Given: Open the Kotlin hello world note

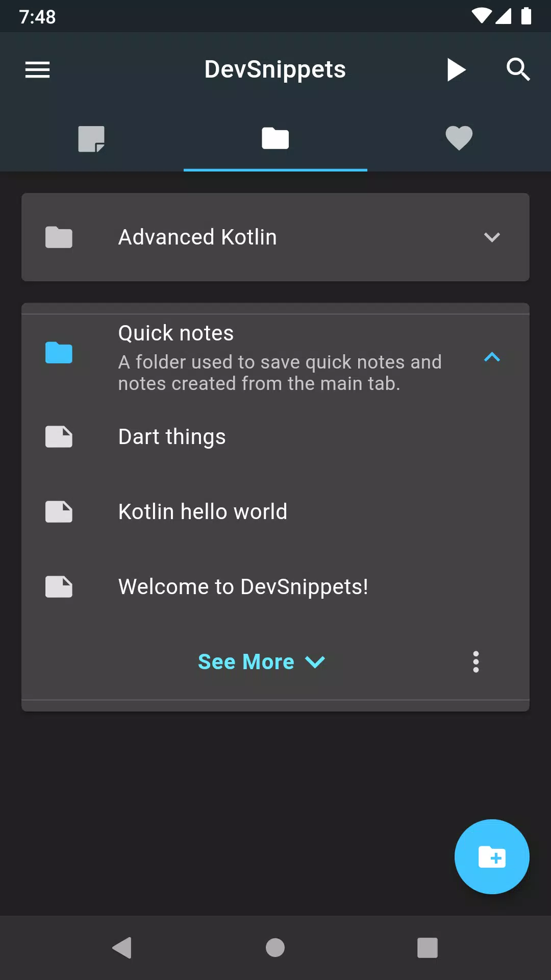Looking at the screenshot, I should [275, 512].
